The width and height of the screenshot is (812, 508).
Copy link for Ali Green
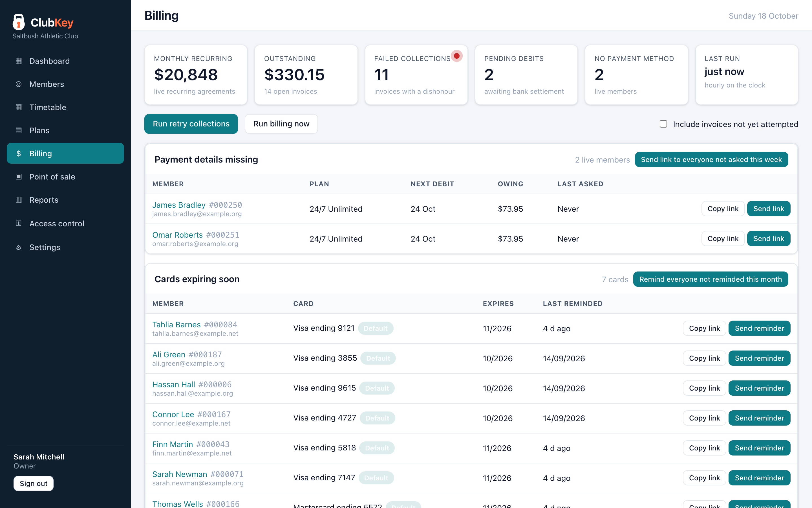(704, 358)
